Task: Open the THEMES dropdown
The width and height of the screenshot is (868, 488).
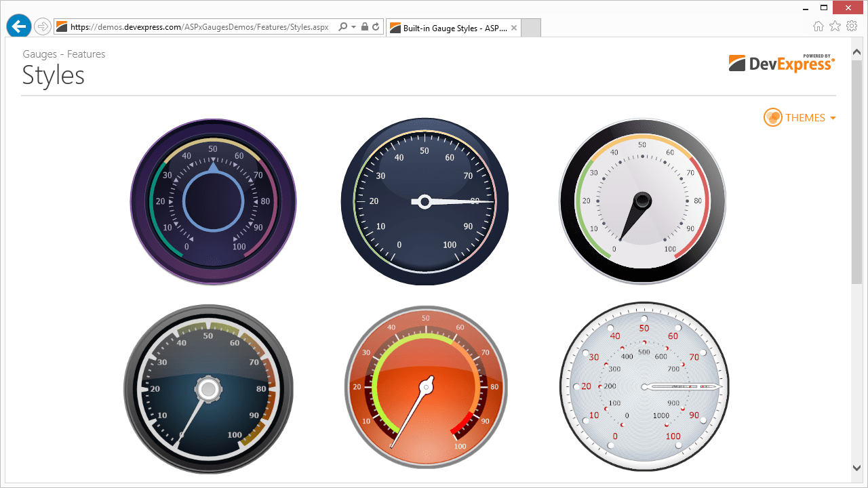Action: [800, 117]
